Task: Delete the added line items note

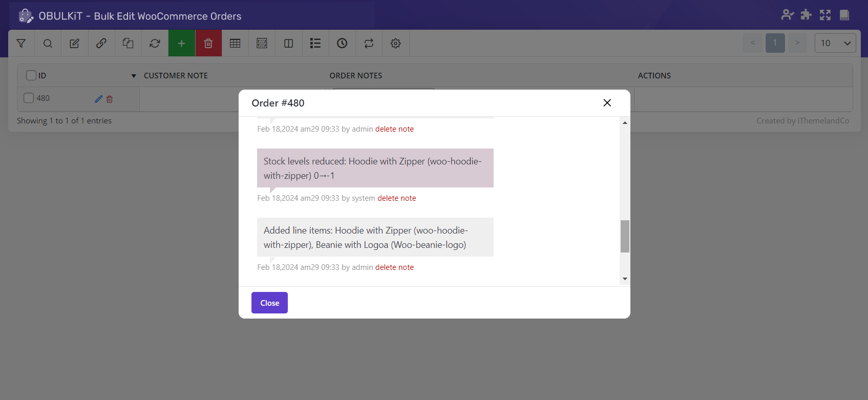Action: pyautogui.click(x=394, y=267)
